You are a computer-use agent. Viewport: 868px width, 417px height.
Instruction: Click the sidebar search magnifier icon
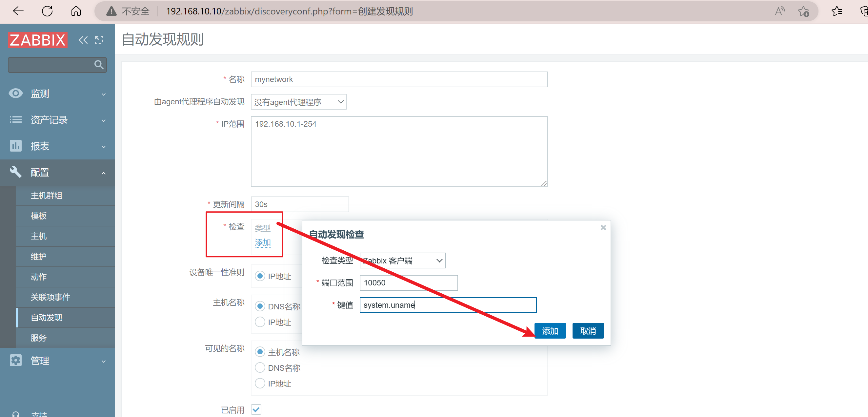coord(99,65)
